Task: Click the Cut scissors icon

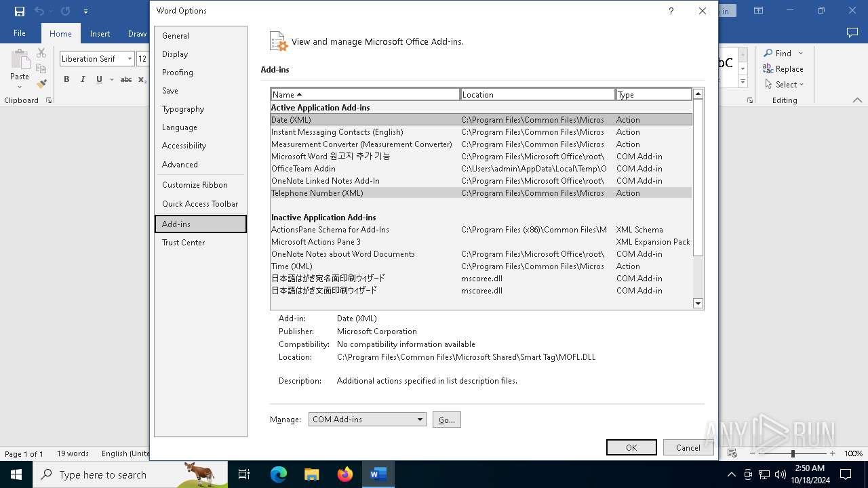Action: [41, 53]
